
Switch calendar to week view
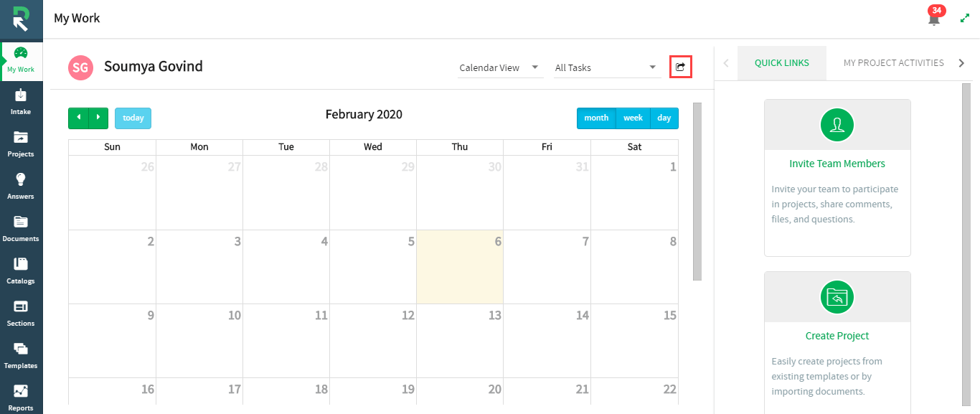[x=633, y=118]
